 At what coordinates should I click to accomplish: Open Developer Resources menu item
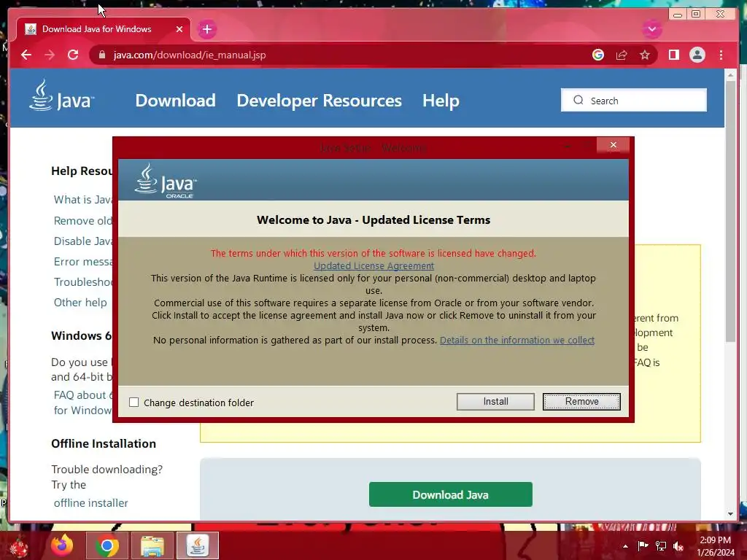320,101
